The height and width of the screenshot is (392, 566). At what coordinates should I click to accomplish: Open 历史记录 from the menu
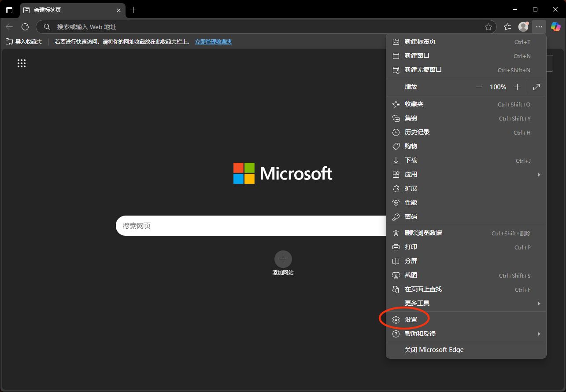pos(466,132)
